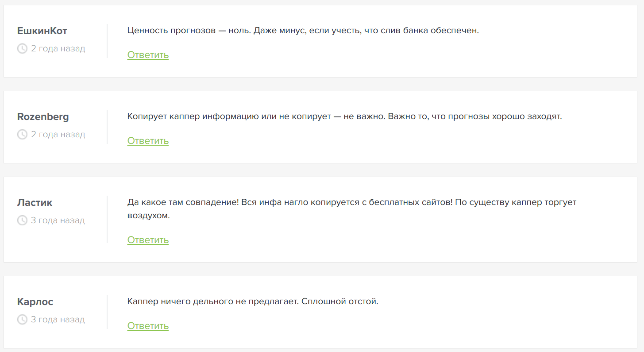Open the profile of user Rozenberg
The width and height of the screenshot is (644, 352).
[43, 116]
